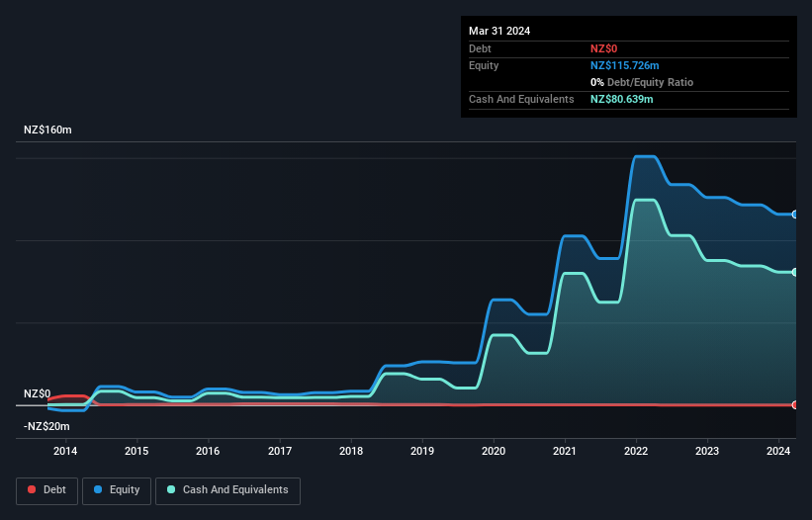812x520 pixels.
Task: Select the 2021 x-axis label
Action: 565,451
